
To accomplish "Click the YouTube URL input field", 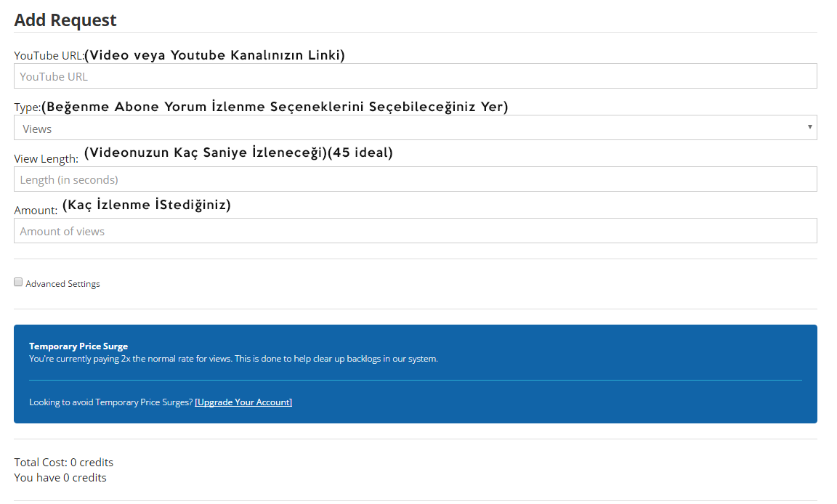I will click(416, 76).
